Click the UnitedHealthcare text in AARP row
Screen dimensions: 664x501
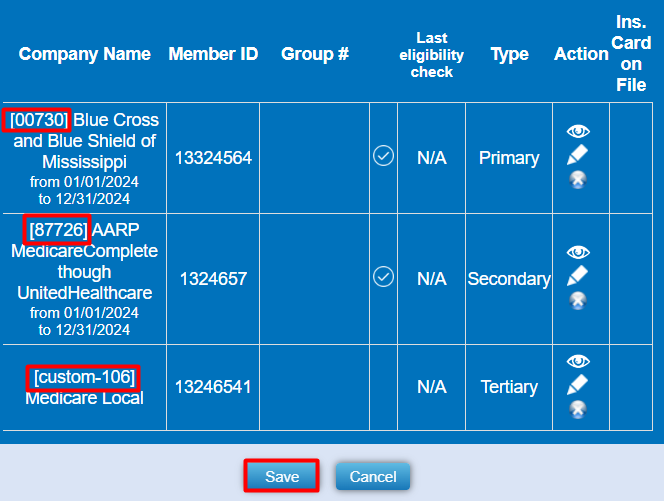85,293
